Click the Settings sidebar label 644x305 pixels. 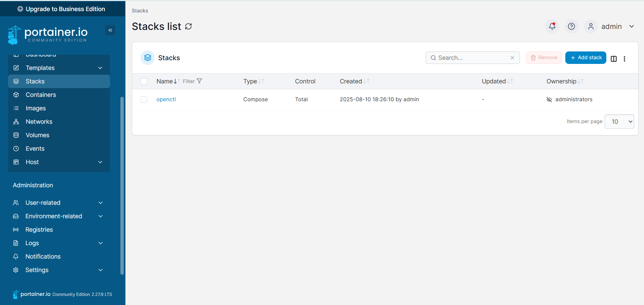37,270
